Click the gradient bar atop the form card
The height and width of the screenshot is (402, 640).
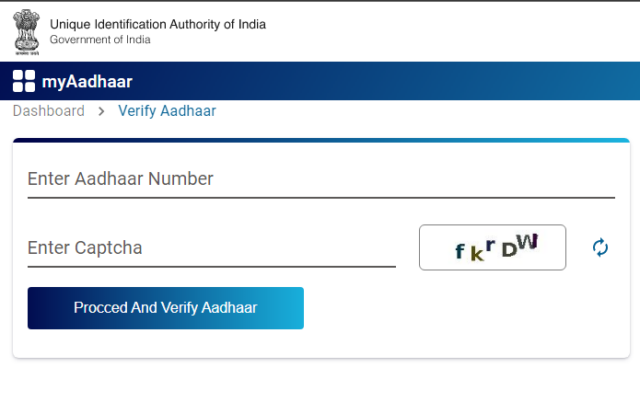click(x=321, y=140)
